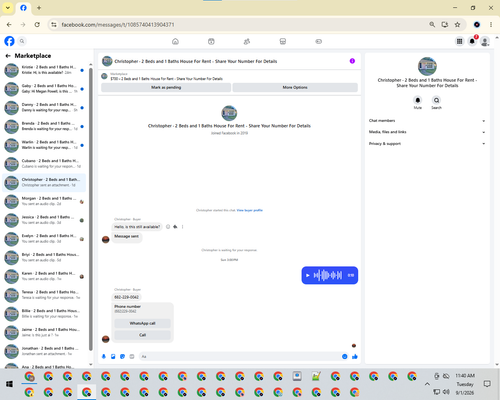500x400 pixels.
Task: Open the Marketplace nav icon
Action: pos(283,41)
